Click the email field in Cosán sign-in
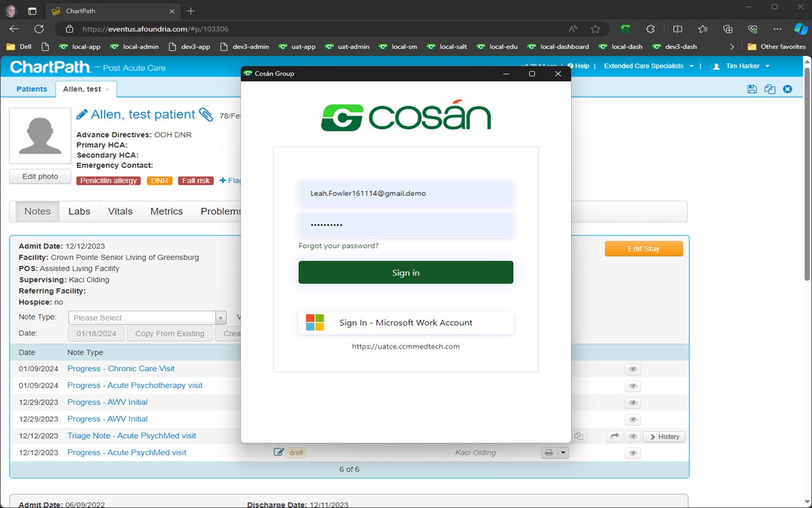Viewport: 812px width, 508px height. [x=406, y=193]
